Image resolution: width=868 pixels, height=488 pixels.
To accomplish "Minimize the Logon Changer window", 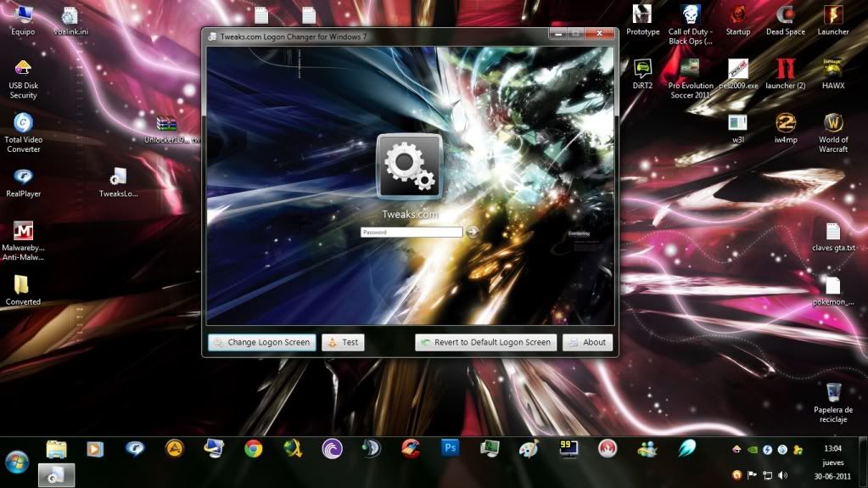I will (x=558, y=34).
